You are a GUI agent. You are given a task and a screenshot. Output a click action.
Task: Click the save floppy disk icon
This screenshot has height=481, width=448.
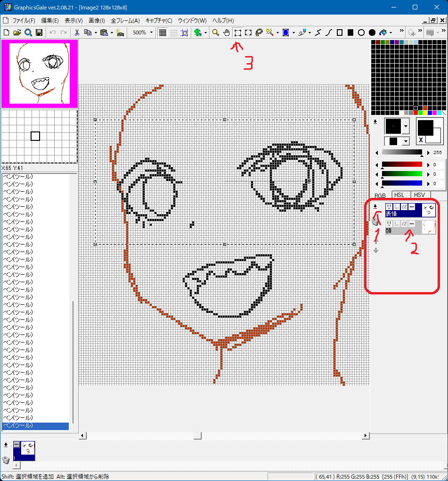pyautogui.click(x=39, y=33)
